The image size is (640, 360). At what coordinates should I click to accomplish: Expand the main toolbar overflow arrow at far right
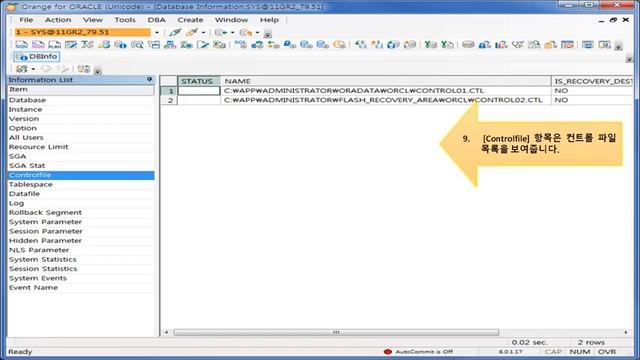click(x=618, y=46)
